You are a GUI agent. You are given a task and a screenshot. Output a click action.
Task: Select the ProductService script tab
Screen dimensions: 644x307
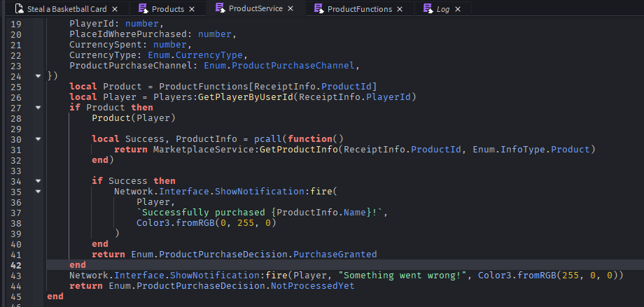pyautogui.click(x=255, y=8)
